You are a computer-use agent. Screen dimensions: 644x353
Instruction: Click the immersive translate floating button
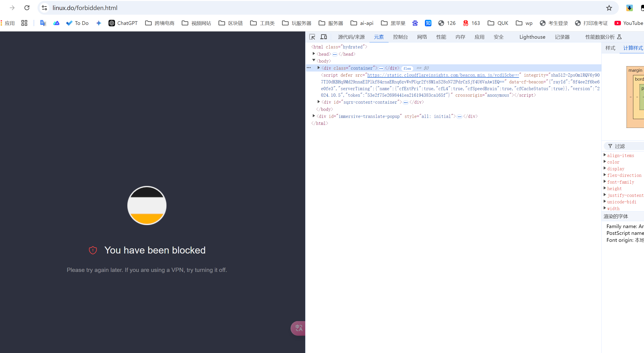pos(298,328)
